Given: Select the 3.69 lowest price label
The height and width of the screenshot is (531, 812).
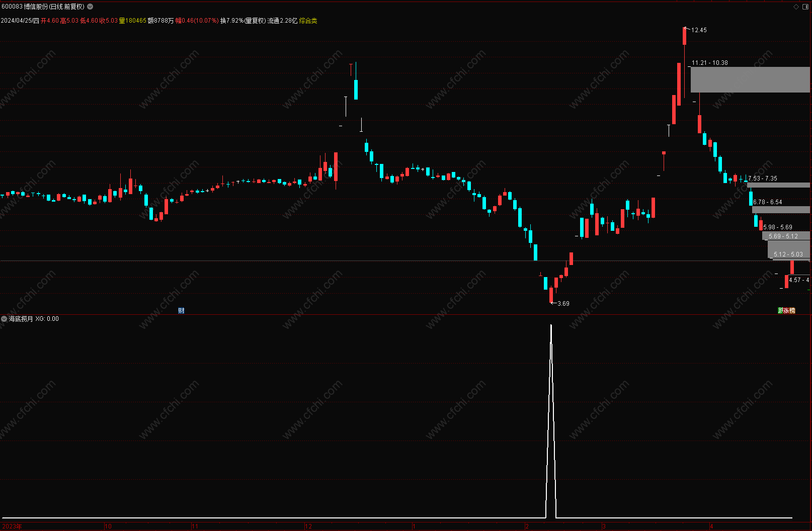Looking at the screenshot, I should [563, 304].
